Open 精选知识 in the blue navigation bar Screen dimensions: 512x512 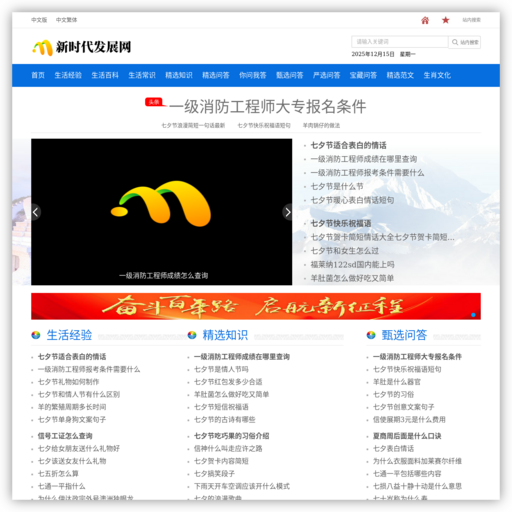[179, 75]
